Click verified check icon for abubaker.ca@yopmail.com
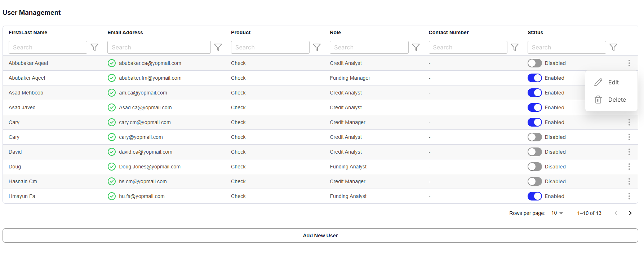This screenshot has width=644, height=260. [112, 63]
